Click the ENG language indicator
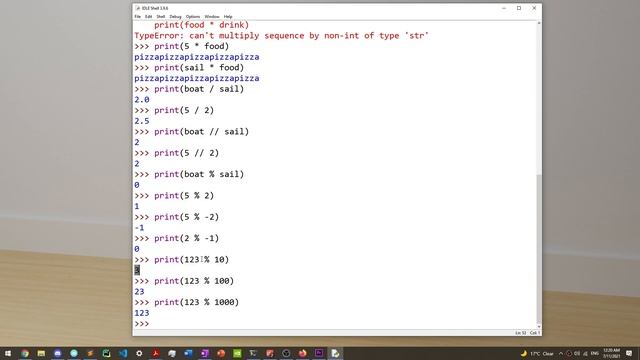 (595, 353)
